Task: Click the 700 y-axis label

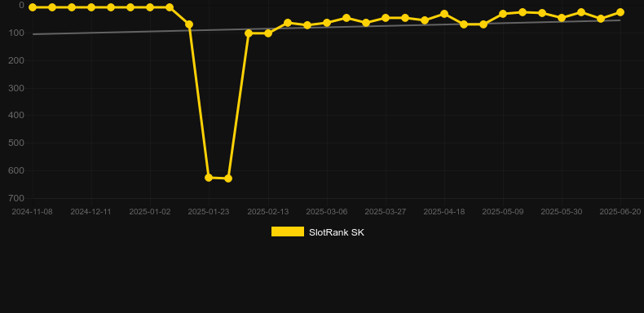Action: pos(16,198)
